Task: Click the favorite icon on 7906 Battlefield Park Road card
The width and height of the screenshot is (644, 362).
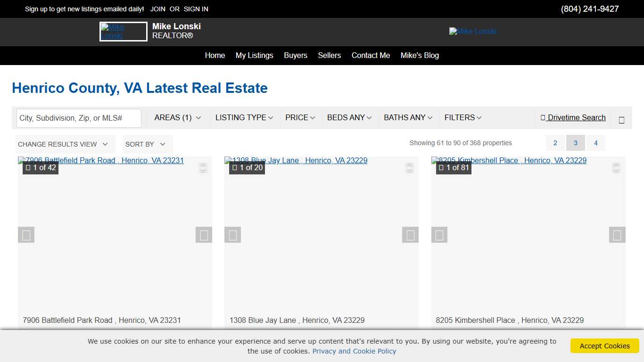Action: pos(203,167)
